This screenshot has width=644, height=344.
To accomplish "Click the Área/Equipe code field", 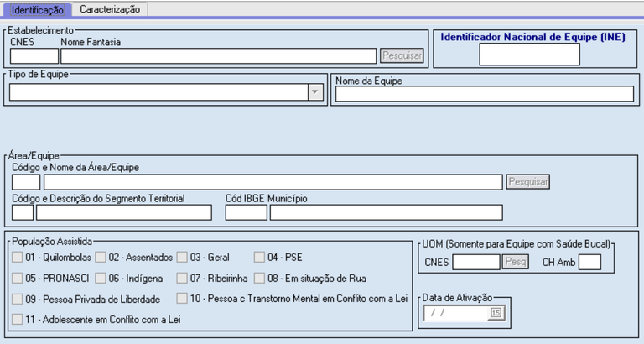I will [x=26, y=182].
